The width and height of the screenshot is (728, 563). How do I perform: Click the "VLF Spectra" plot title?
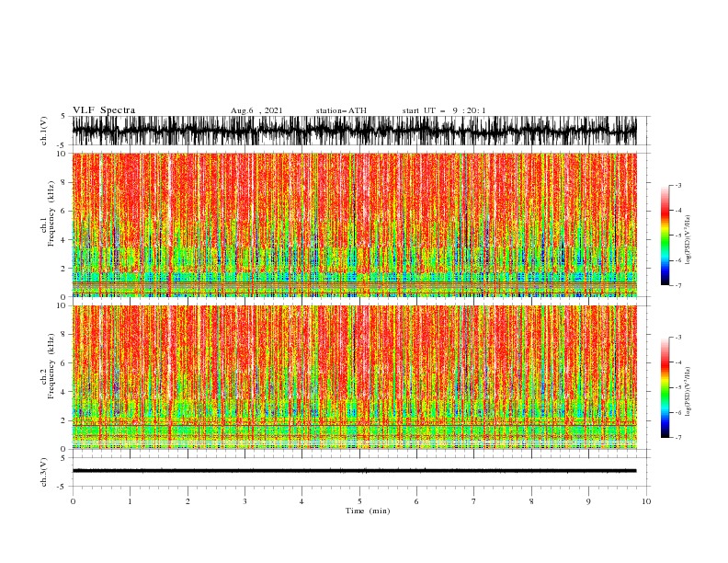[104, 110]
